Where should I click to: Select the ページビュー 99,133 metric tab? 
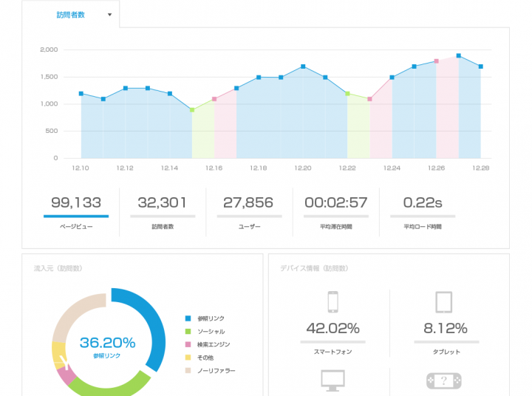(x=75, y=211)
